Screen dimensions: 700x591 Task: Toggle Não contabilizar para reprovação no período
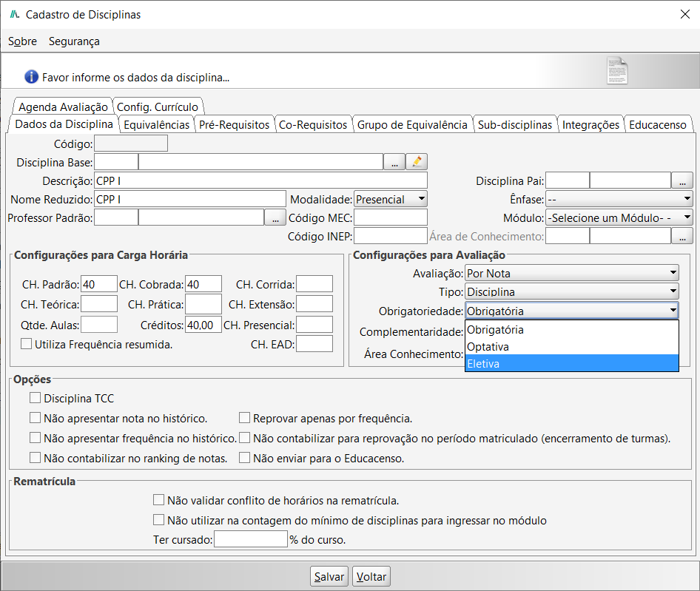[x=244, y=438]
